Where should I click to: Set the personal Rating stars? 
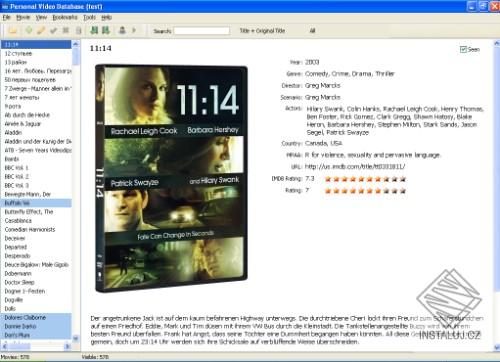365,191
